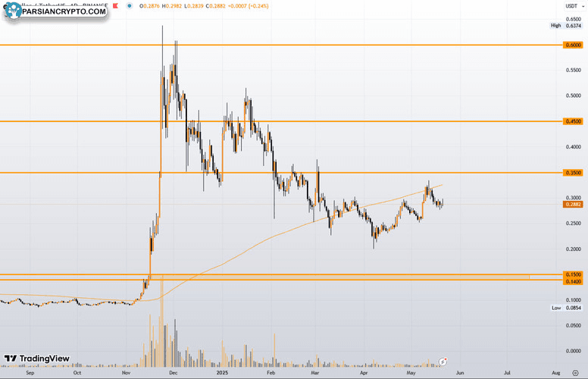
Task: Click the 0.6500 tick on price axis
Action: [574, 19]
